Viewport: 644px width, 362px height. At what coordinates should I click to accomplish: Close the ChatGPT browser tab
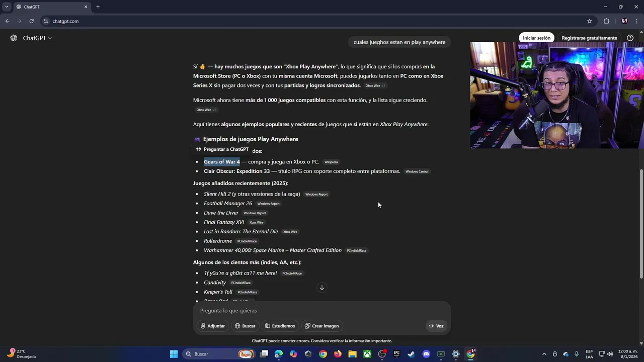coord(86,7)
